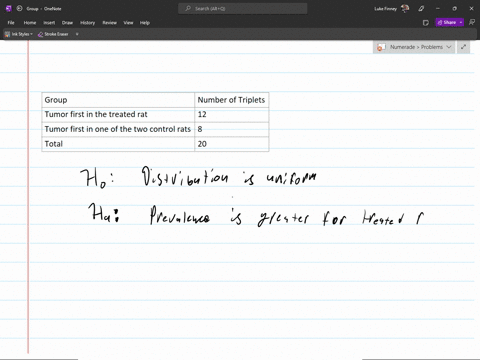Switch to the Insert tab
Viewport: 480px width, 360px height.
coord(49,23)
